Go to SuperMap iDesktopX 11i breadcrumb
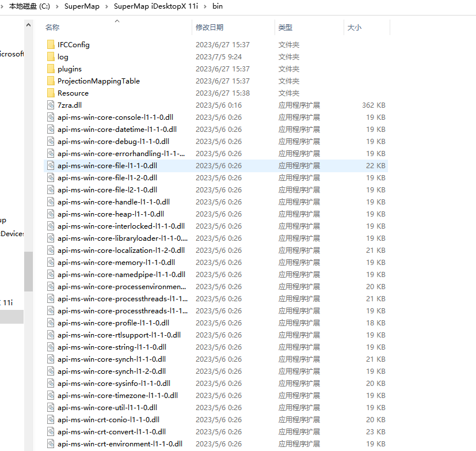This screenshot has width=476, height=451. point(156,6)
